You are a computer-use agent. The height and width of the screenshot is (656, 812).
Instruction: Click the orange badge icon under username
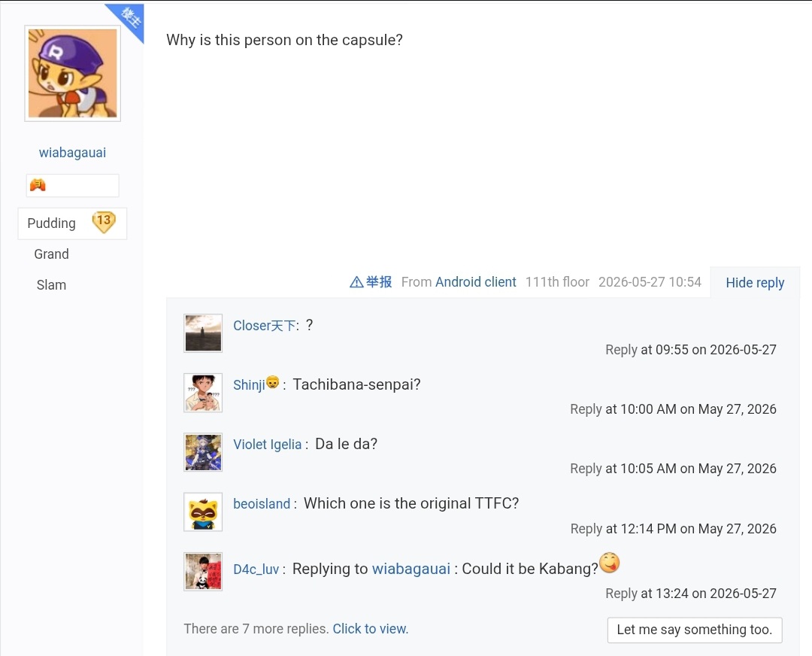(x=38, y=185)
